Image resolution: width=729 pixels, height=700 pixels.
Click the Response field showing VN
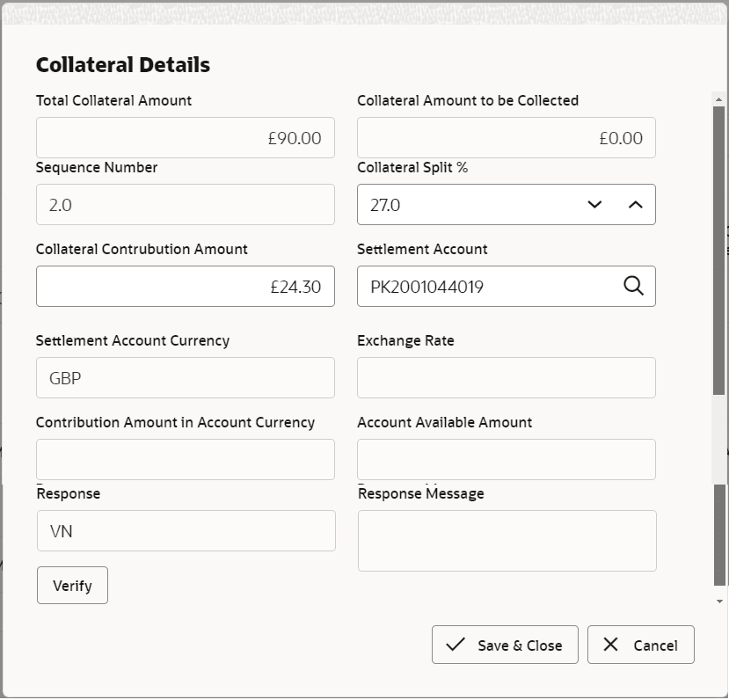(186, 530)
